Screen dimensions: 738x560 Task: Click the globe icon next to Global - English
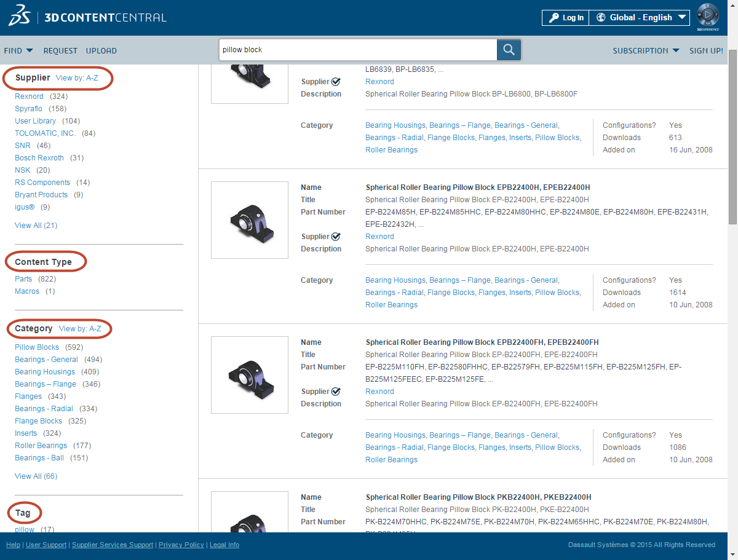[x=601, y=17]
